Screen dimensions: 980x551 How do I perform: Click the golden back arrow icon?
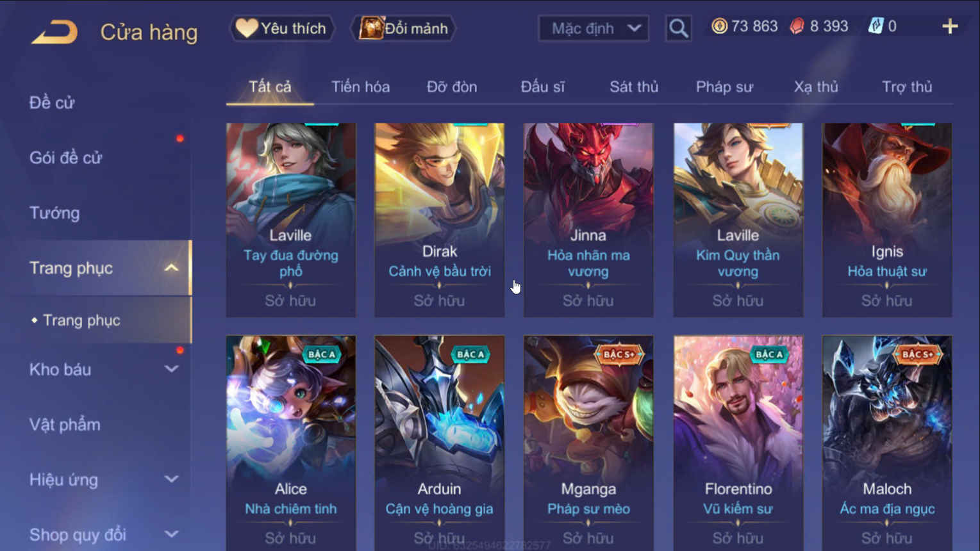click(54, 32)
